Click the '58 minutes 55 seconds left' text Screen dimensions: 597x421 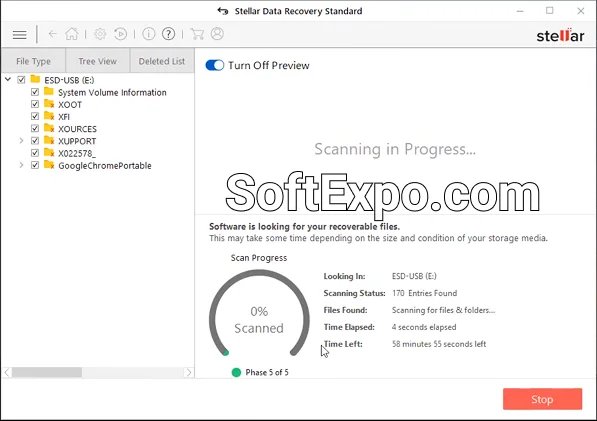[439, 344]
